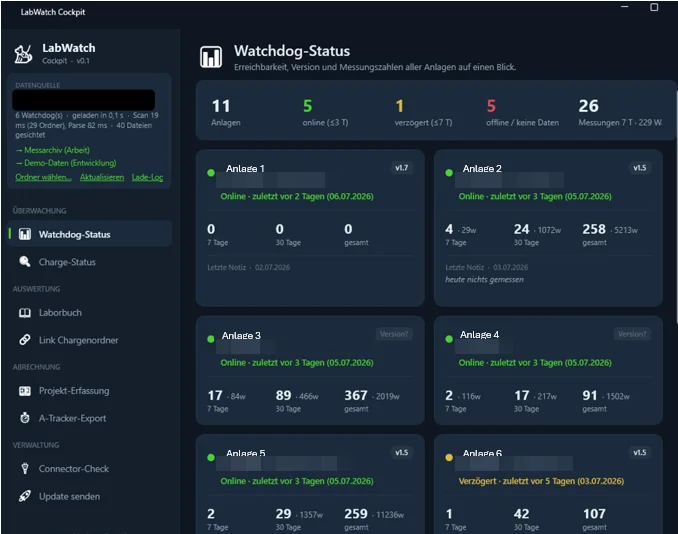Click the '107' gesamt value in Anlage 6

coord(594,514)
